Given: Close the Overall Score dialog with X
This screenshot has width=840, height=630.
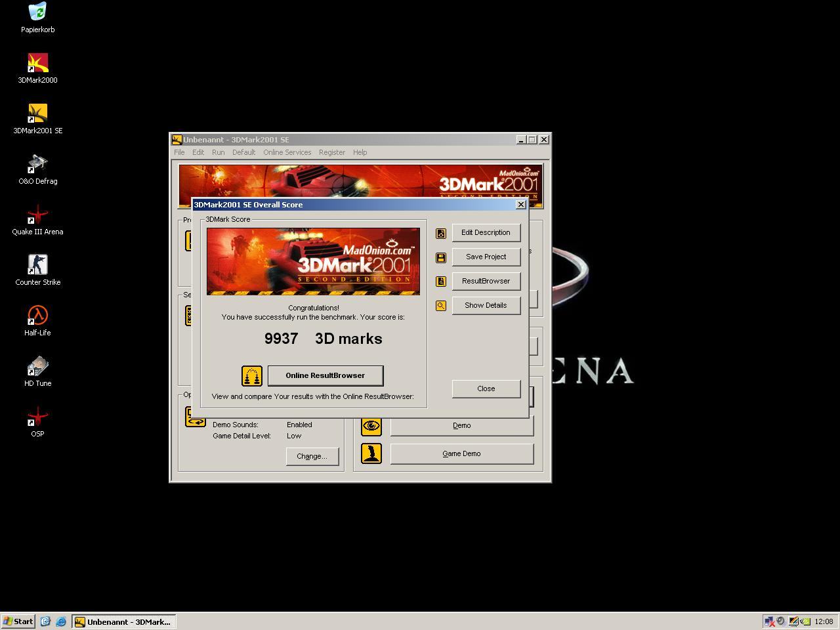Looking at the screenshot, I should [521, 205].
